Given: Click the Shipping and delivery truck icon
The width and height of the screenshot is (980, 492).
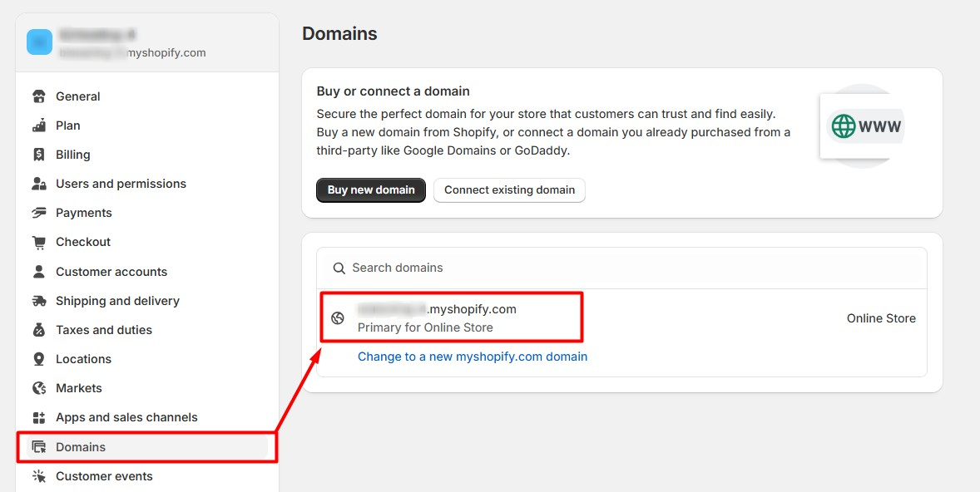Looking at the screenshot, I should [39, 301].
